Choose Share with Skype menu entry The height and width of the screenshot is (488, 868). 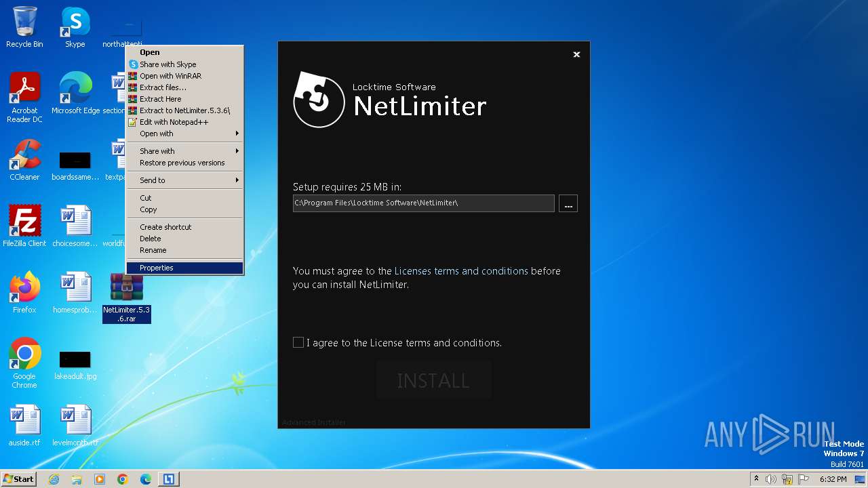(184, 64)
